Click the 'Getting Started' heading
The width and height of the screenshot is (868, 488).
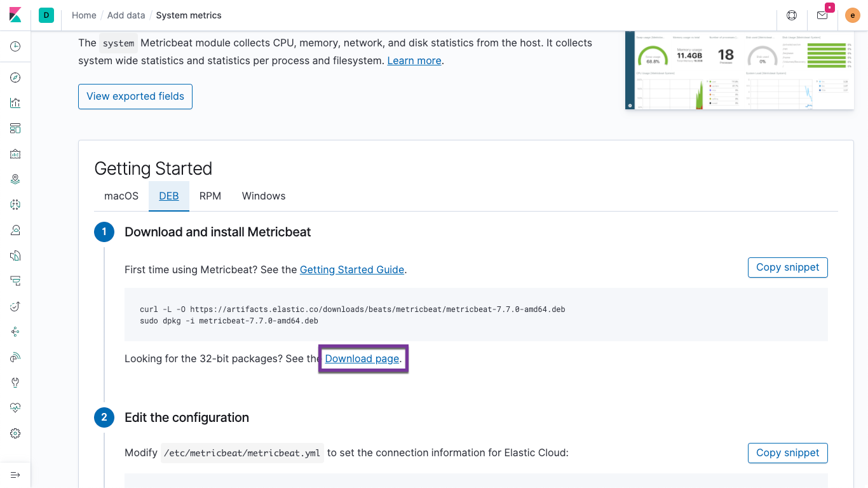coord(153,168)
